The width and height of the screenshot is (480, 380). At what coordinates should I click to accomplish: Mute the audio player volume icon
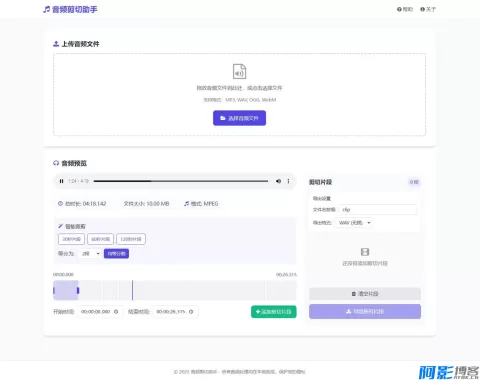point(278,181)
